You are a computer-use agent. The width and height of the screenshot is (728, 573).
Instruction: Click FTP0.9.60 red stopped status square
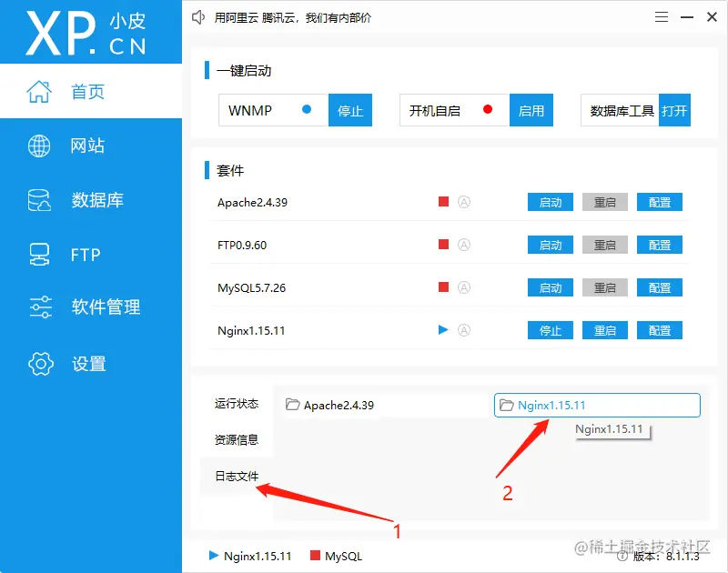[443, 244]
